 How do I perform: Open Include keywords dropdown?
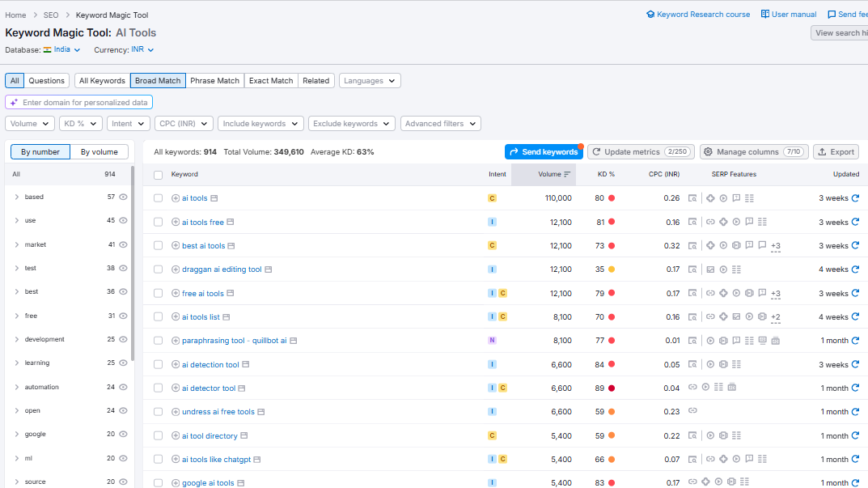tap(260, 124)
